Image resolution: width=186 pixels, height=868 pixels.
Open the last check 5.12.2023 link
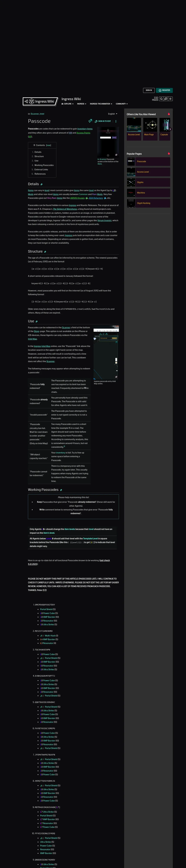click(69, 562)
